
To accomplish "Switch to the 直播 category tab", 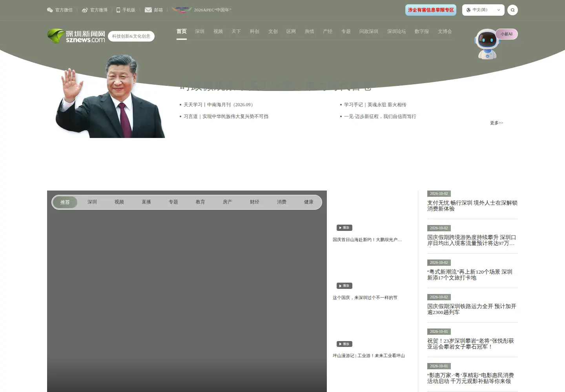I will click(x=146, y=202).
